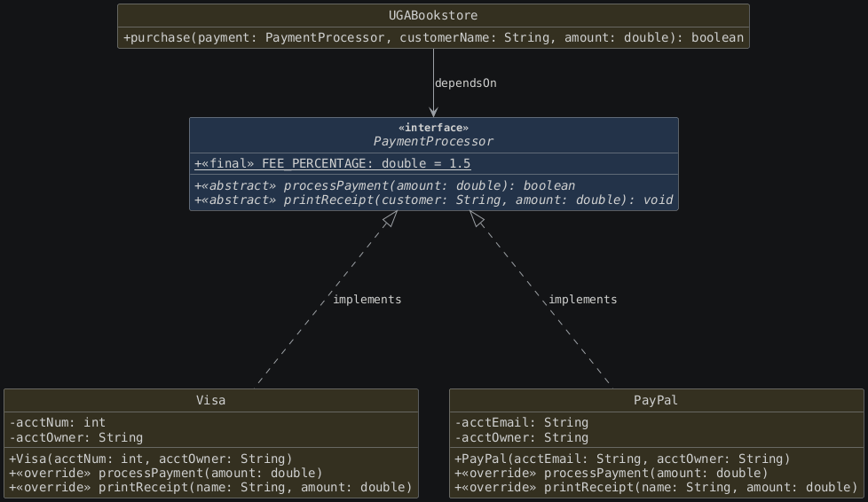
Task: Click PayPal's acctOwner: String field
Action: [x=522, y=437]
